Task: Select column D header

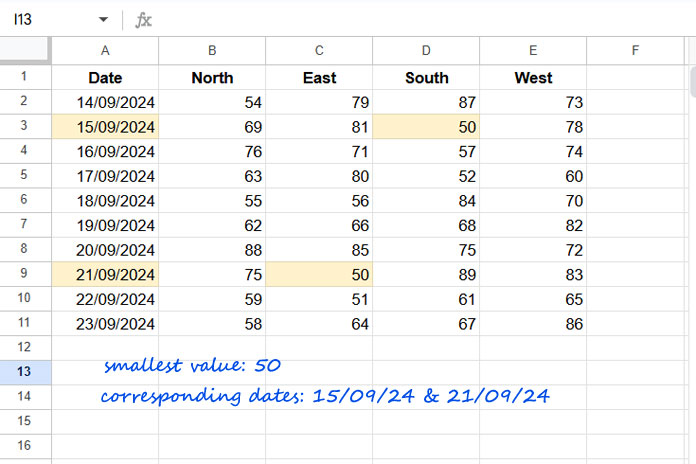Action: [x=426, y=51]
